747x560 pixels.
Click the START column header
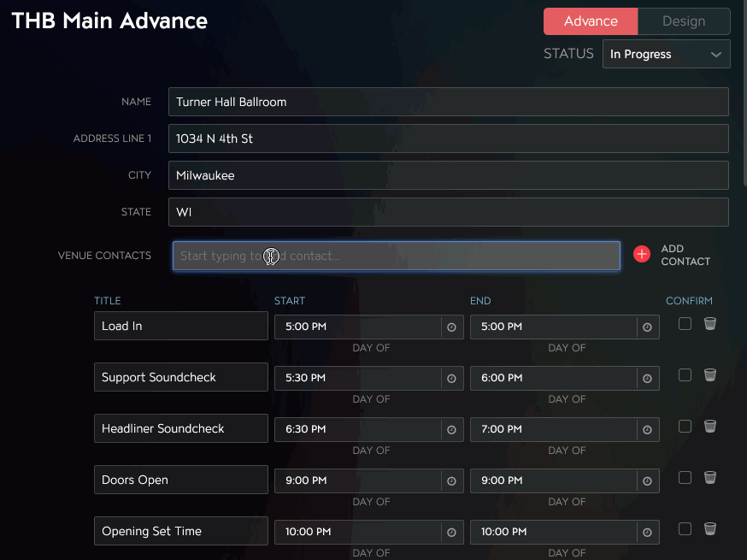[290, 301]
